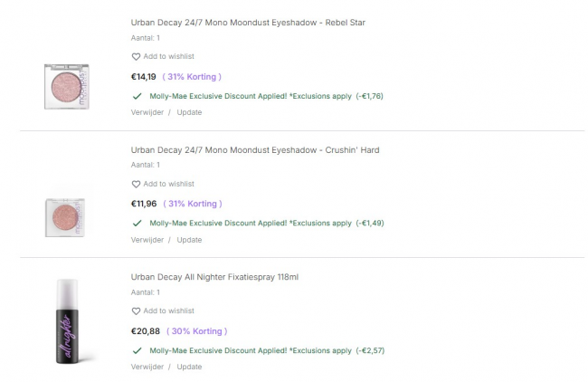
Task: Click green checkmark beside All Nighter discount
Action: [138, 350]
